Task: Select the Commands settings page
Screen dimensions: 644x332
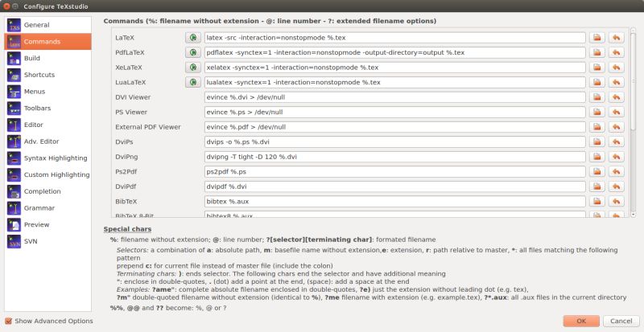Action: (47, 42)
